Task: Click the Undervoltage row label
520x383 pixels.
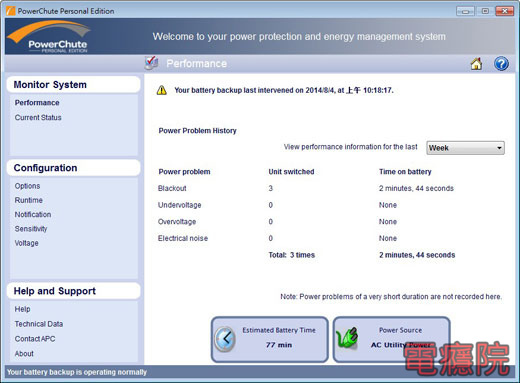Action: tap(179, 205)
